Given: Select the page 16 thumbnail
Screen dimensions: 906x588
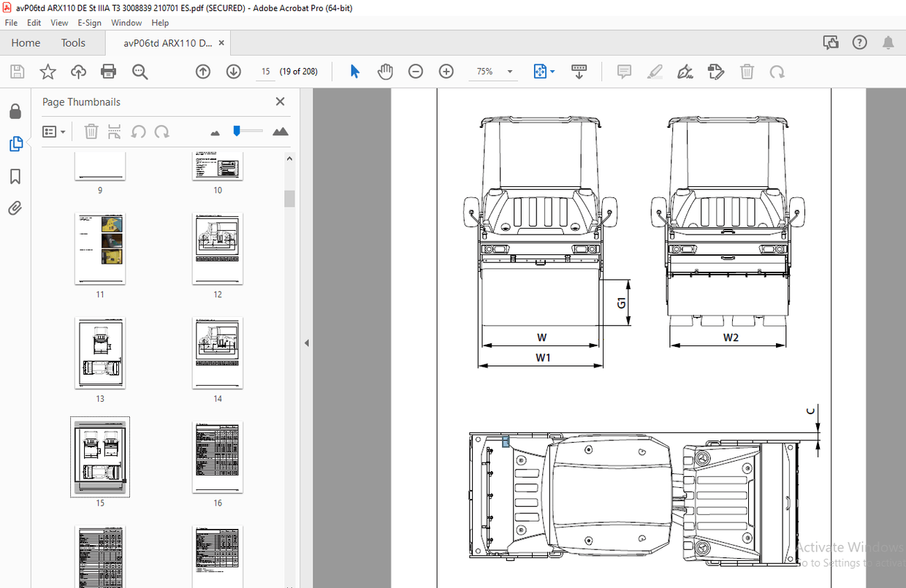Looking at the screenshot, I should (x=218, y=457).
